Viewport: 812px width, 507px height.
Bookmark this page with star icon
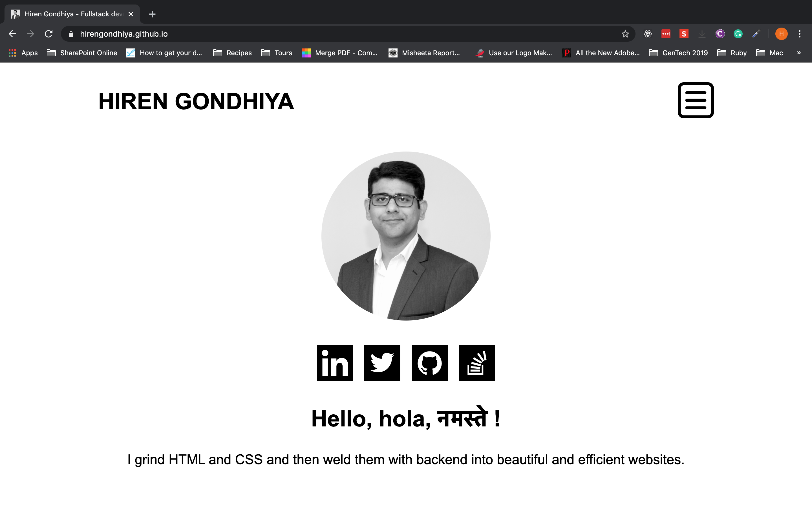click(x=625, y=34)
